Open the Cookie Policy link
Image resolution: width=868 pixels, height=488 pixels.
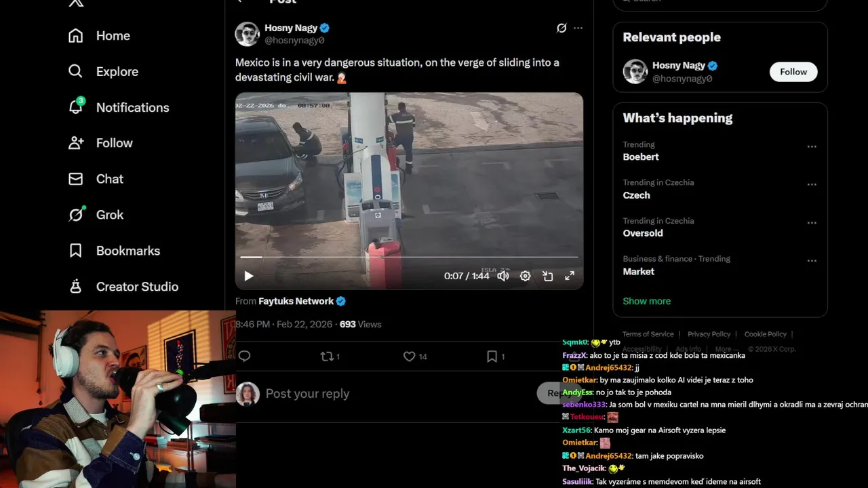point(765,334)
